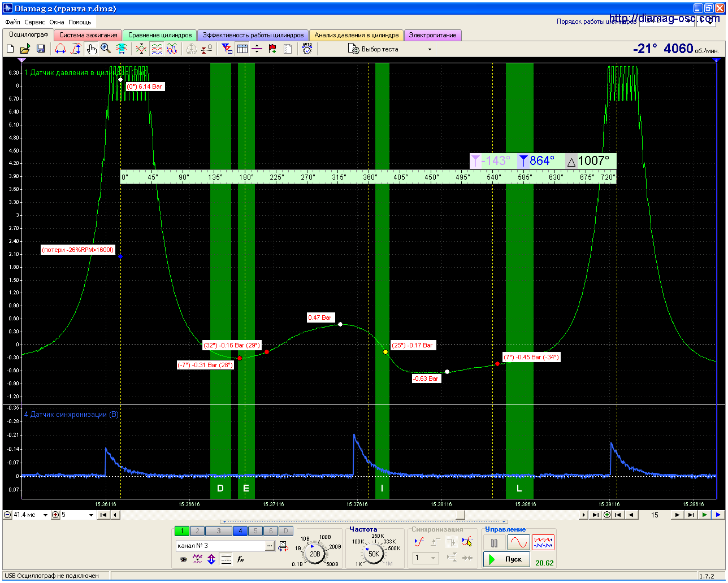
Task: Click the red-green crossed-arrows channel icon
Action: click(x=141, y=49)
